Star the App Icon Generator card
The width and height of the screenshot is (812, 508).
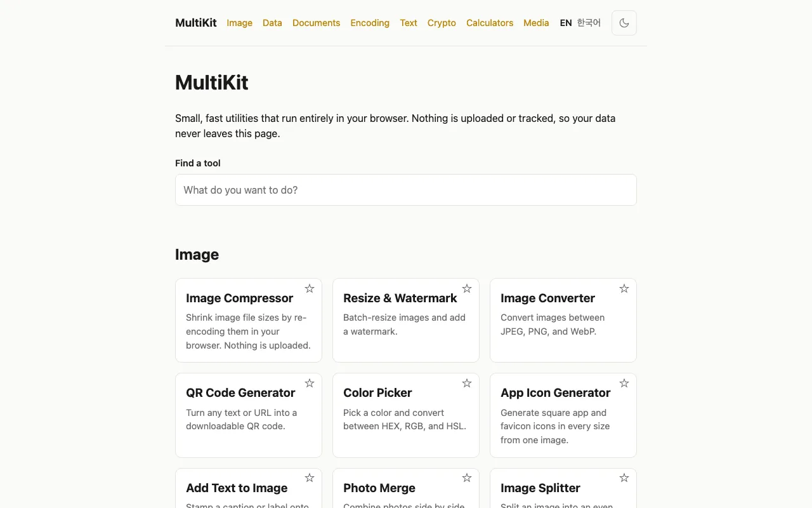tap(624, 383)
